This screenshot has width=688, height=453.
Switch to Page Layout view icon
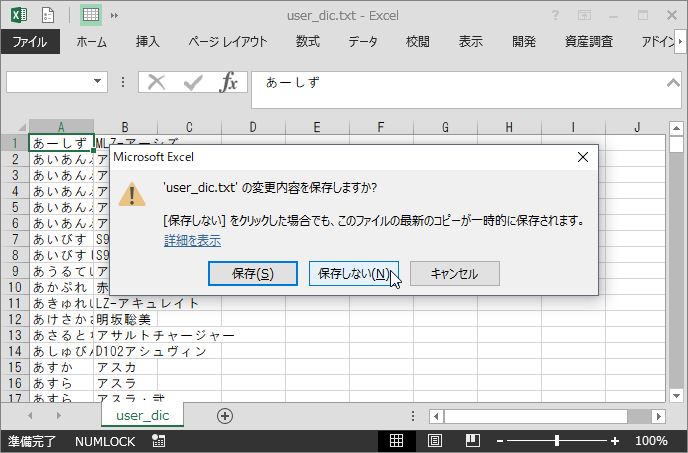(x=434, y=440)
